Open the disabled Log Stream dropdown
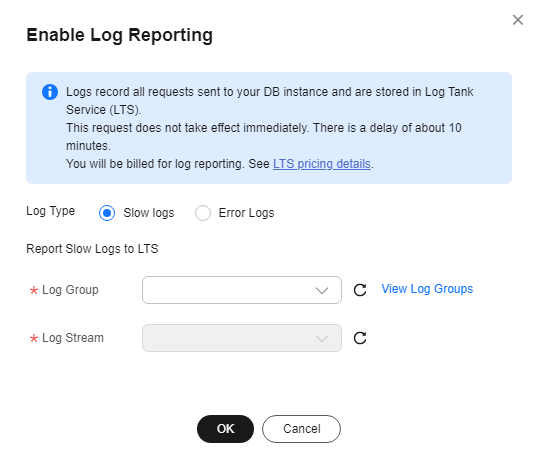 coord(242,338)
